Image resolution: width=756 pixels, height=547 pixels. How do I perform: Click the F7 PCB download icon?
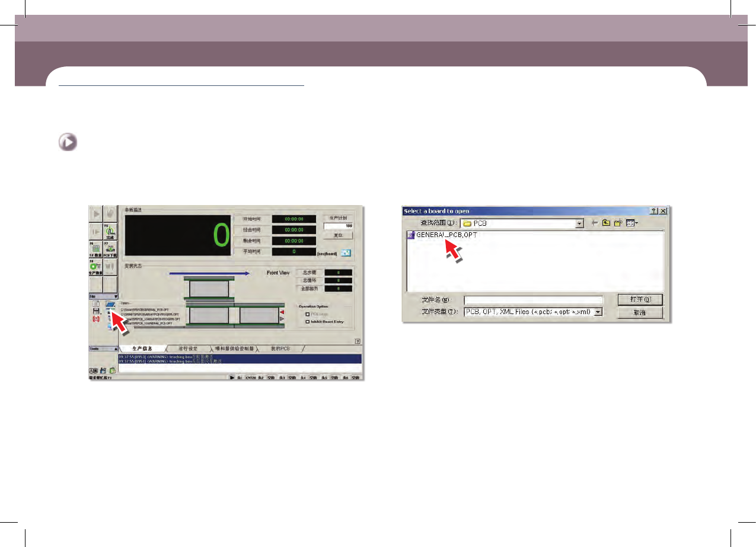click(x=110, y=248)
